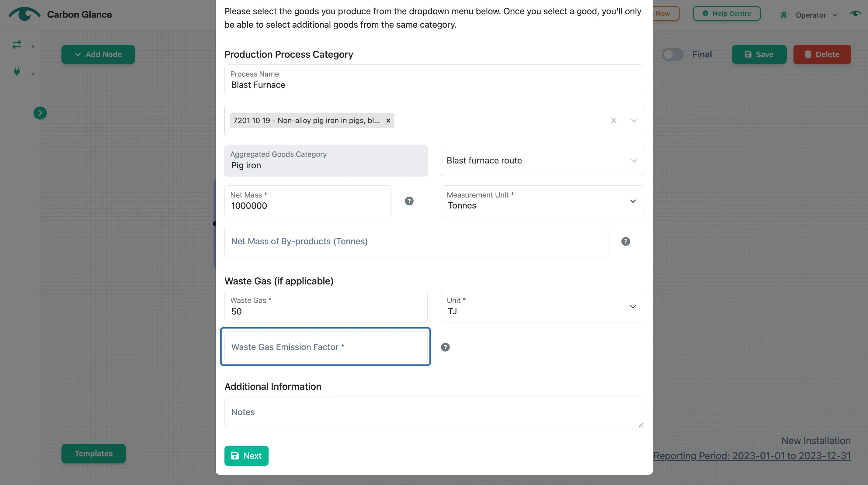This screenshot has width=868, height=485.
Task: Click the Net Mass input field
Action: (x=308, y=201)
